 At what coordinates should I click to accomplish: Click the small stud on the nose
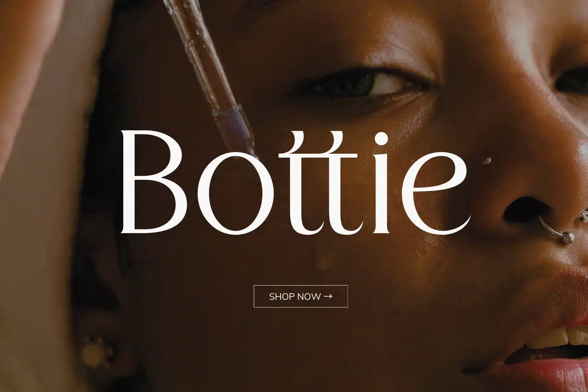487,161
